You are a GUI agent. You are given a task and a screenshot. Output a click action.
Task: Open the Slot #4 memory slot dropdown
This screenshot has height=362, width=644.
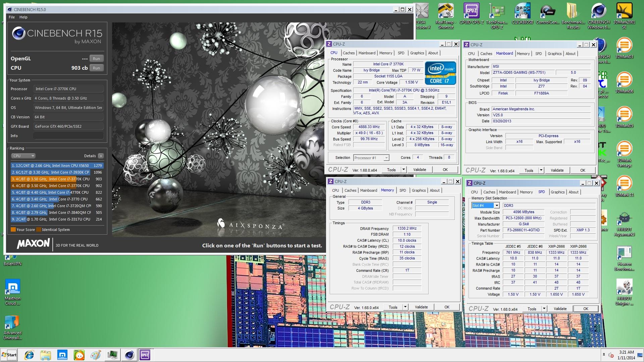click(x=496, y=205)
